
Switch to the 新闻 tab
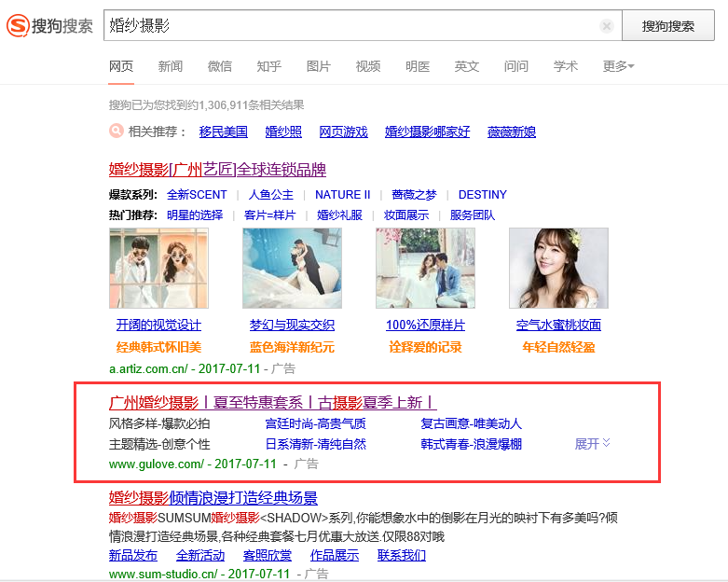coord(171,66)
